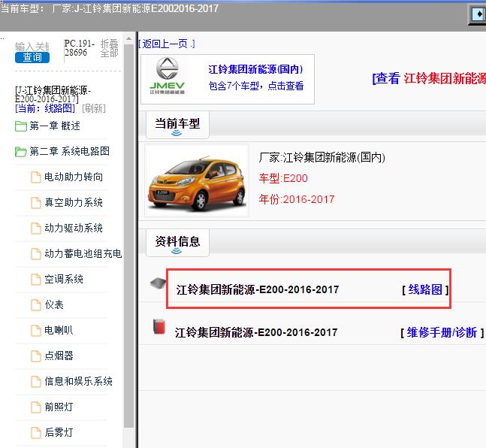Screen dimensions: 486x448
Task: Click 返回上一页 back link
Action: 167,44
